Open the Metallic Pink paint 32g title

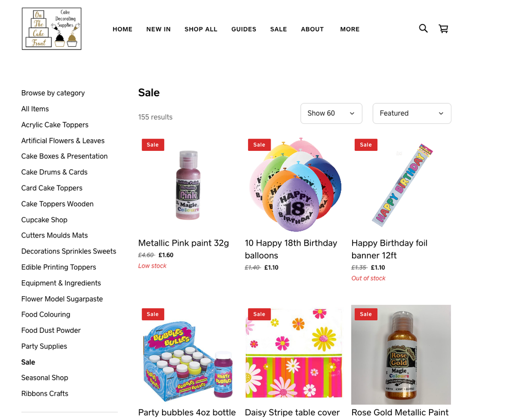coord(184,243)
